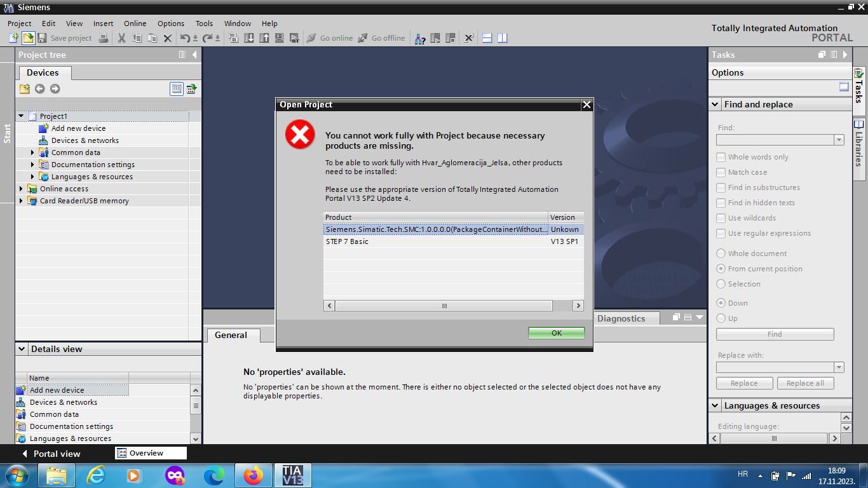This screenshot has height=488, width=868.
Task: Click the Compile toolbar icon
Action: 233,38
